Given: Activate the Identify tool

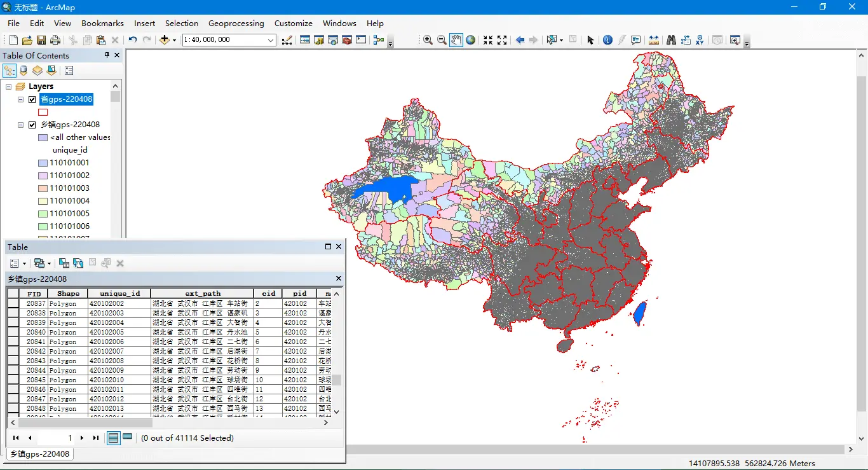Looking at the screenshot, I should tap(607, 40).
